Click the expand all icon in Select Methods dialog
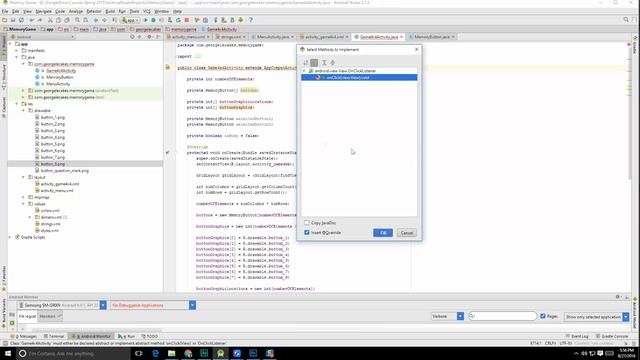This screenshot has width=640, height=360. (x=324, y=62)
